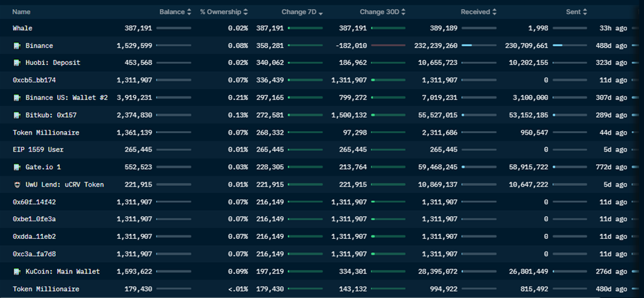The height and width of the screenshot is (298, 644).
Task: Open address 0xcb5…bb174
Action: coord(34,80)
